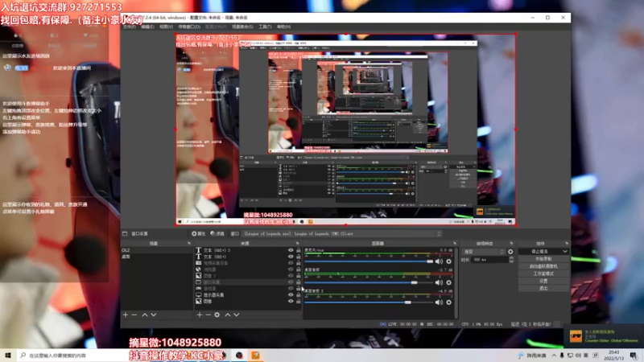
Task: Toggle lock on 显示器采集 source
Action: click(299, 294)
